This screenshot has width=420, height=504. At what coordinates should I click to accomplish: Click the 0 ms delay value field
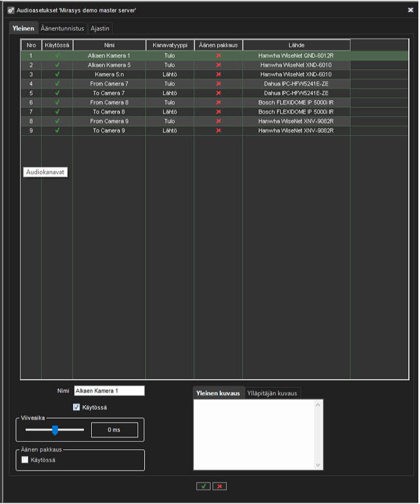click(114, 430)
